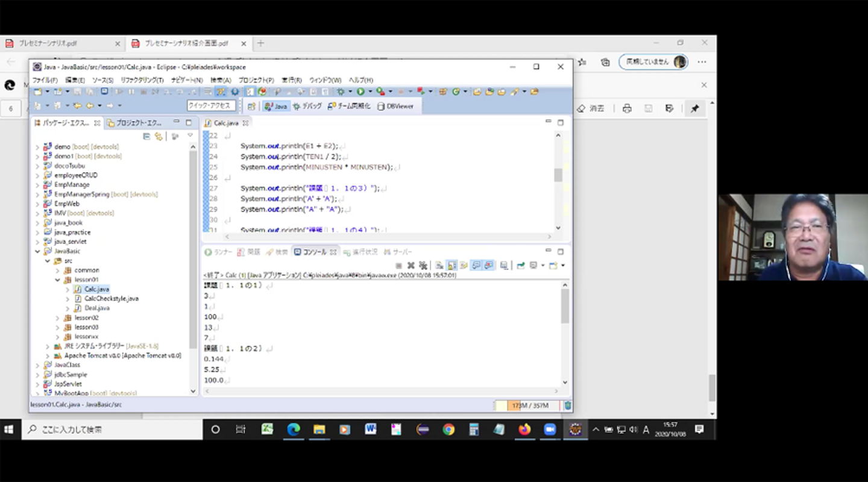Toggle show console on standard output change
868x482 pixels.
click(x=476, y=266)
